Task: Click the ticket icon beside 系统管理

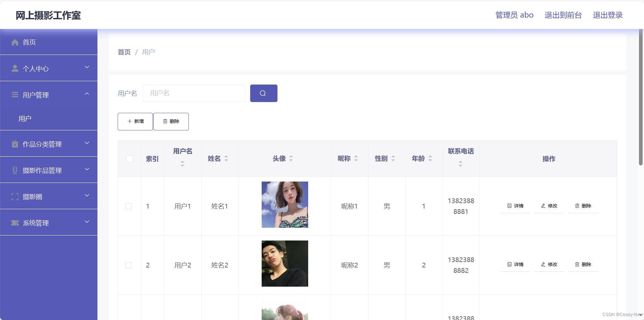Action: [15, 223]
